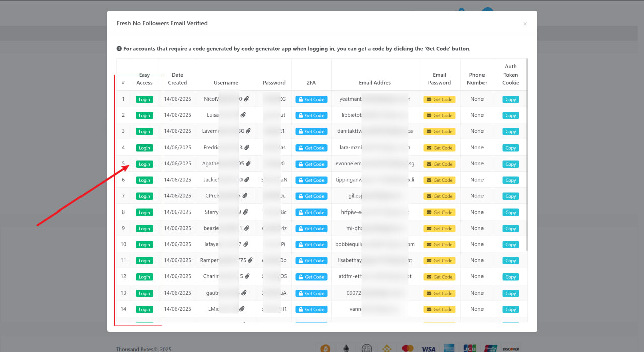Get email password code for row 10
The image size is (644, 352).
(439, 244)
